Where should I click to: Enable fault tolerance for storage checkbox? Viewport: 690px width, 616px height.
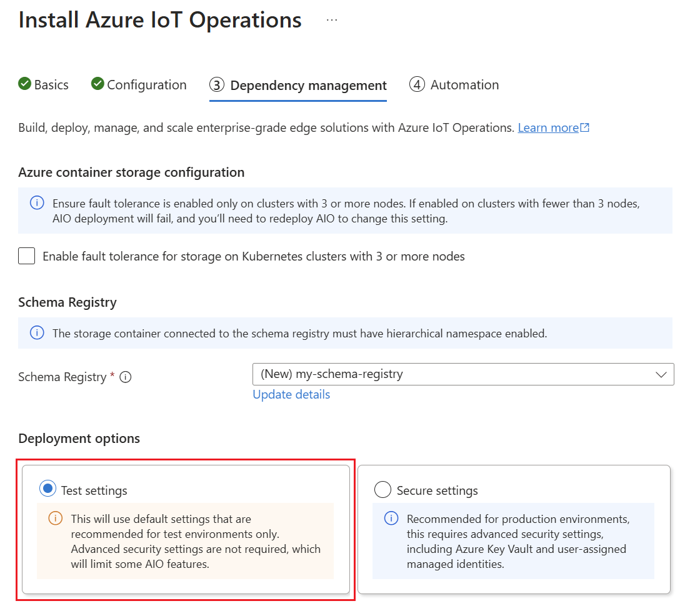(26, 256)
